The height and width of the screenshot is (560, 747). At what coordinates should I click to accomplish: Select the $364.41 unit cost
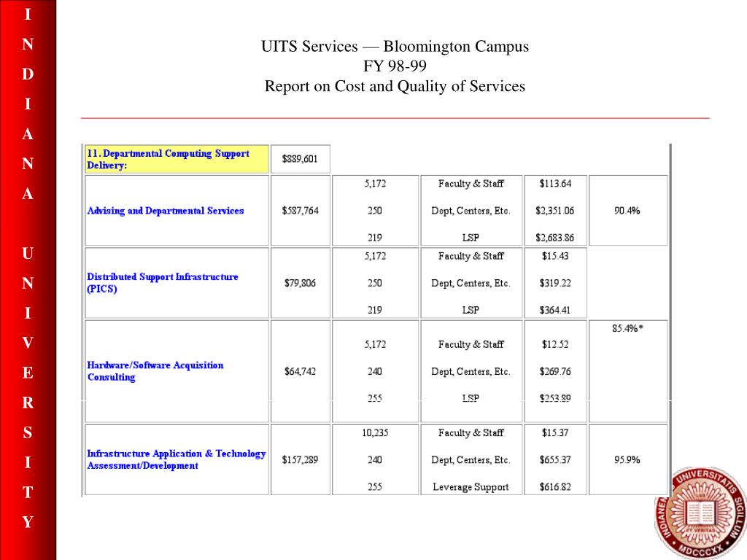(555, 310)
